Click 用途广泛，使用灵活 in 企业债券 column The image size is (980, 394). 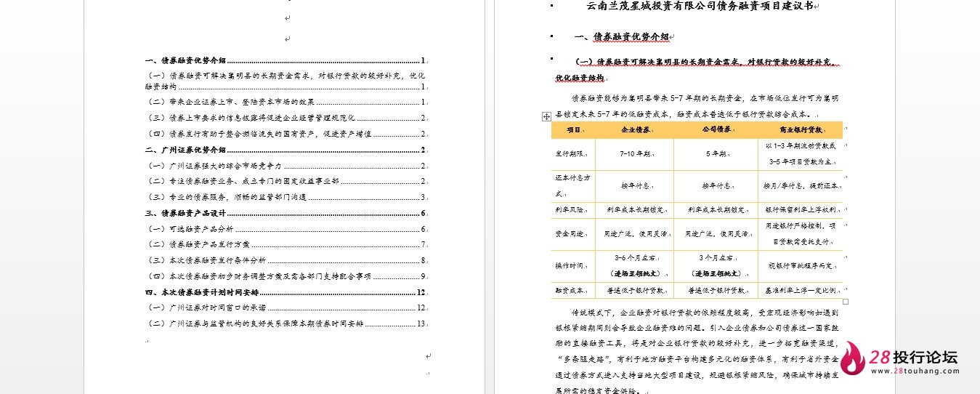coord(634,234)
